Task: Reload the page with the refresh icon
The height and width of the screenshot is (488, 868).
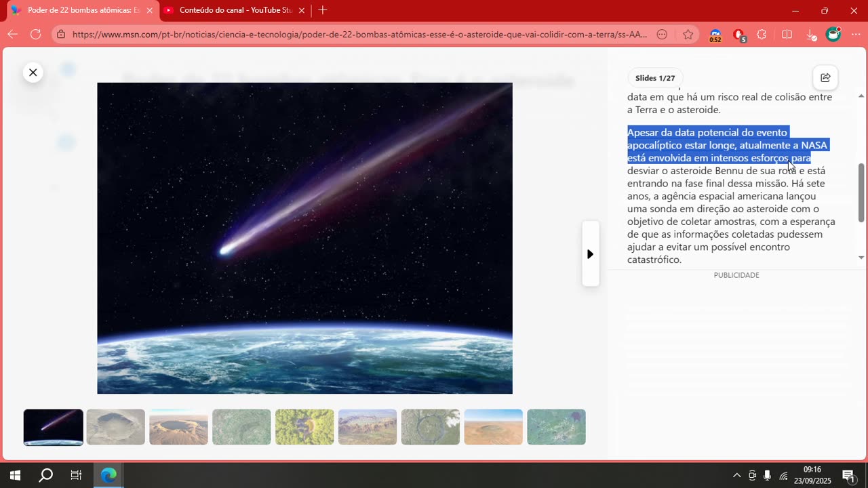Action: (x=36, y=35)
